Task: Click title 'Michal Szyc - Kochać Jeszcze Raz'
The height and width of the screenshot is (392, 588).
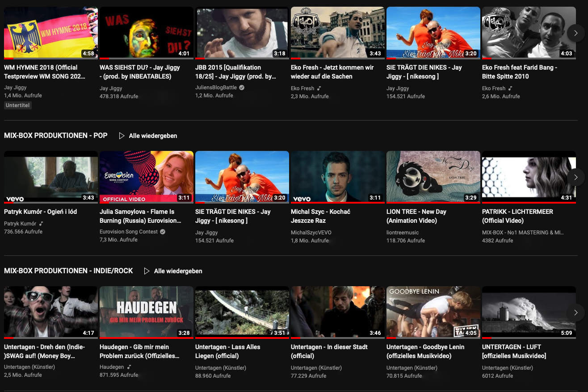Action: click(x=320, y=216)
